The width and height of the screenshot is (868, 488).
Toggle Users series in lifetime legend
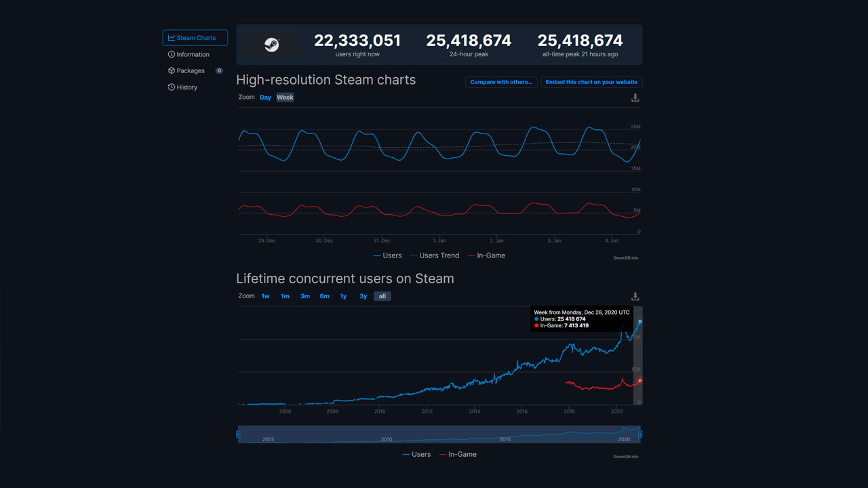click(416, 454)
